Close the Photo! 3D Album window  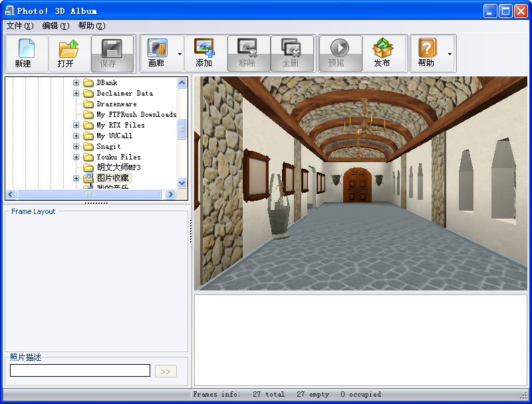tap(521, 11)
